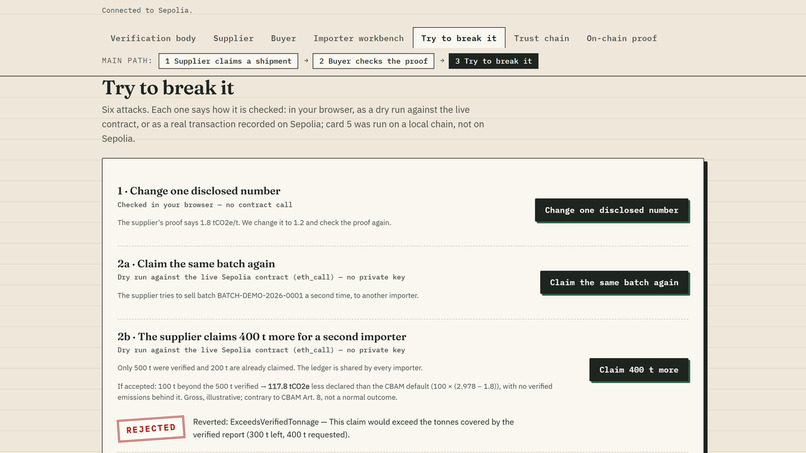Click the bold '117.8 tCO2e' value
This screenshot has height=453, width=806.
pos(288,386)
